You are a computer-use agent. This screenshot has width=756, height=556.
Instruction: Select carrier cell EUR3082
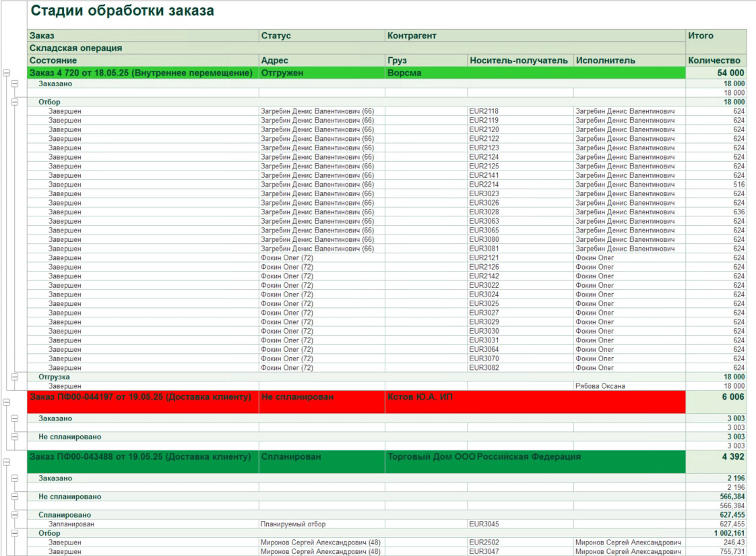(x=521, y=367)
